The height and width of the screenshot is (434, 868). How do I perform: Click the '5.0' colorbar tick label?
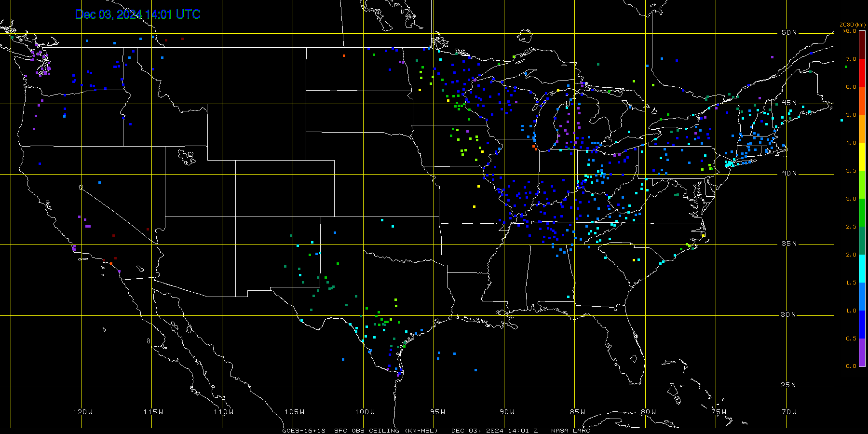[x=851, y=115]
